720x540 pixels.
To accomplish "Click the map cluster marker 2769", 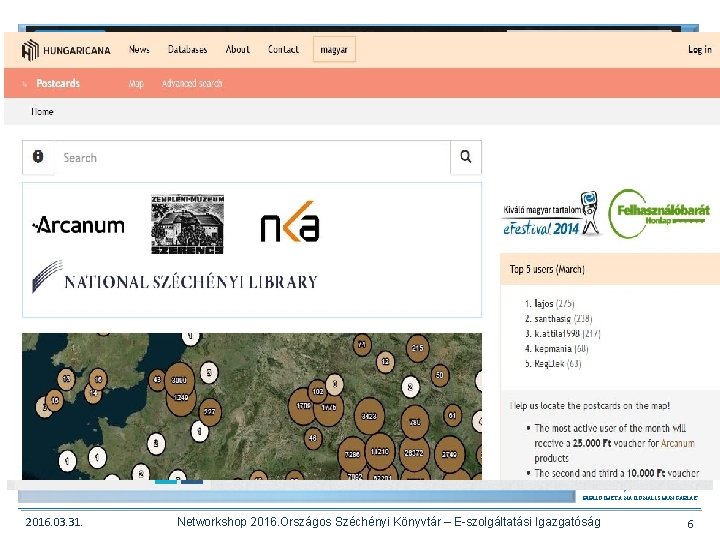I will (x=449, y=454).
